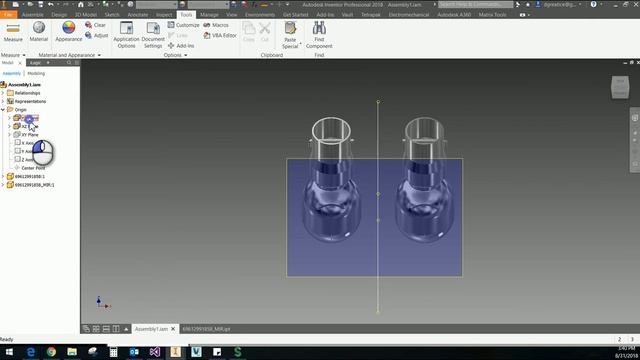Expand the XY Plane node
640x360 pixels.
9,134
